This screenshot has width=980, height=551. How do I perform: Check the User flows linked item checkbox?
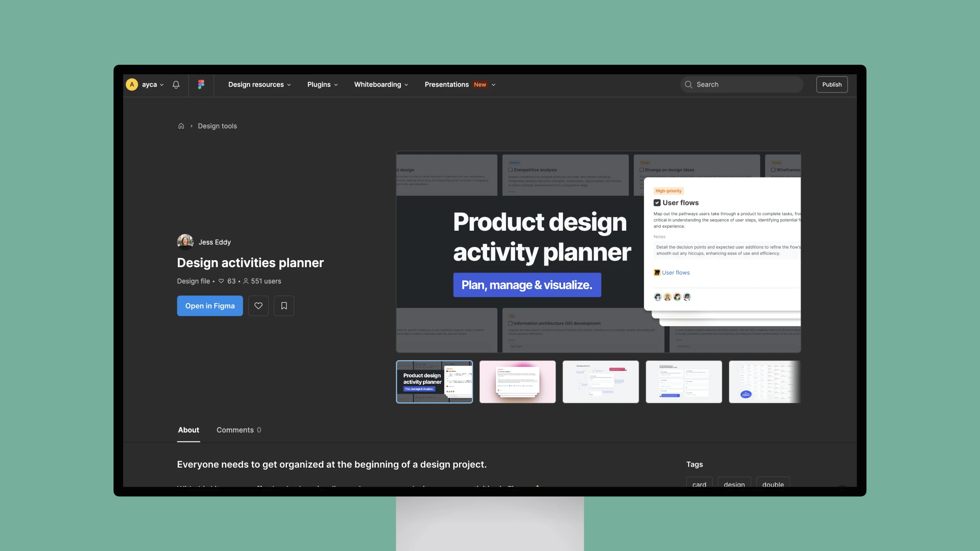pyautogui.click(x=658, y=202)
